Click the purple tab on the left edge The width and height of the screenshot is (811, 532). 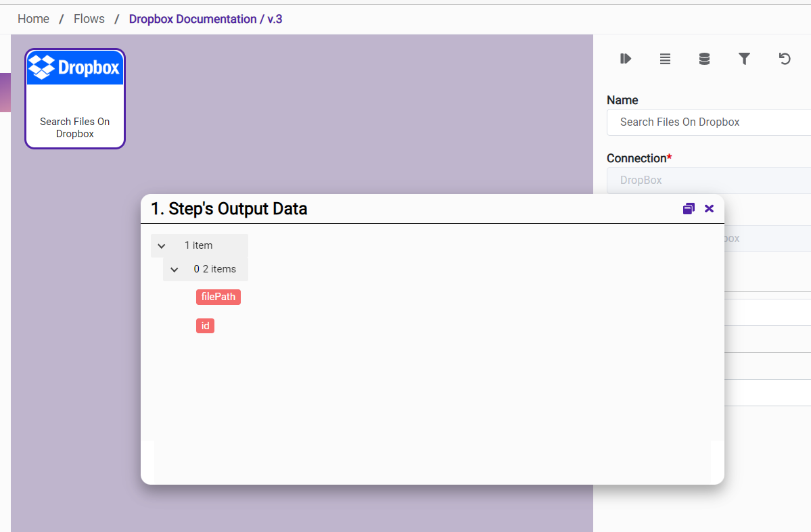(x=5, y=93)
